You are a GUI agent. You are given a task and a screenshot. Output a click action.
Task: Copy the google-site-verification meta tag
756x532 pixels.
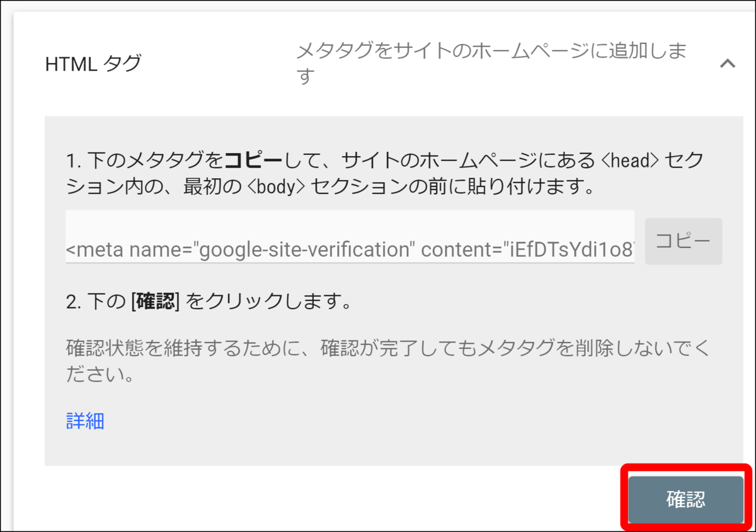click(683, 241)
